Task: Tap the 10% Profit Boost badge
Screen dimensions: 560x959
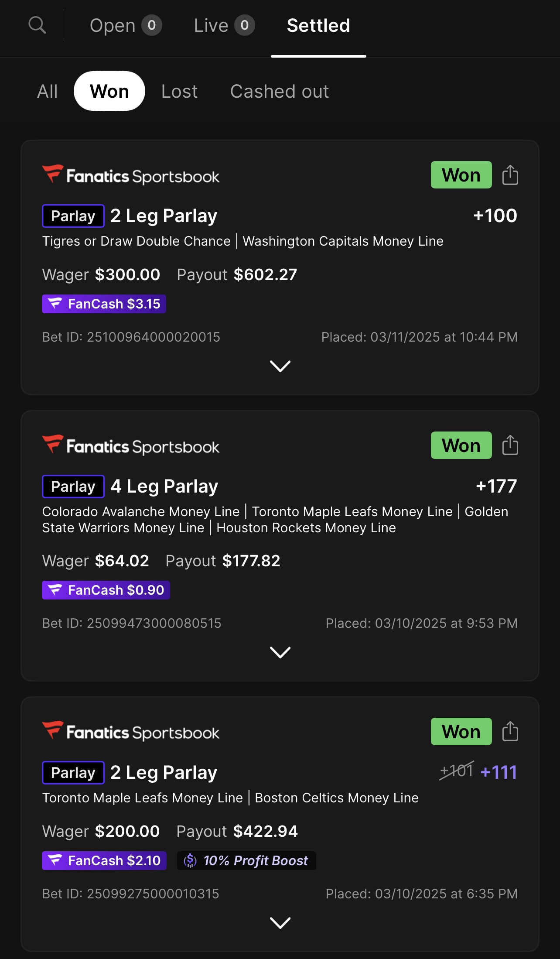Action: coord(246,860)
